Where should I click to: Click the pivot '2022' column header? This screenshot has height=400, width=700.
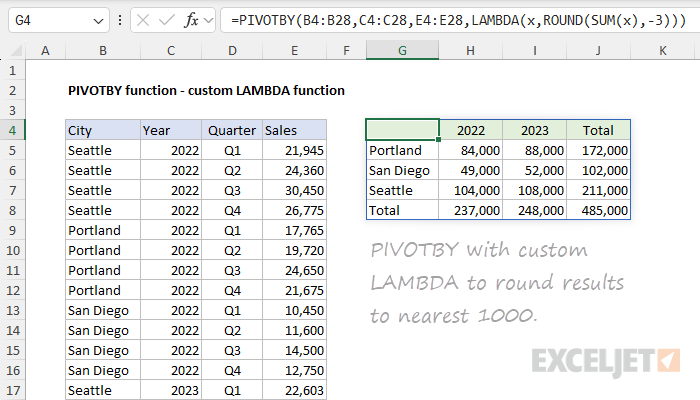click(470, 130)
